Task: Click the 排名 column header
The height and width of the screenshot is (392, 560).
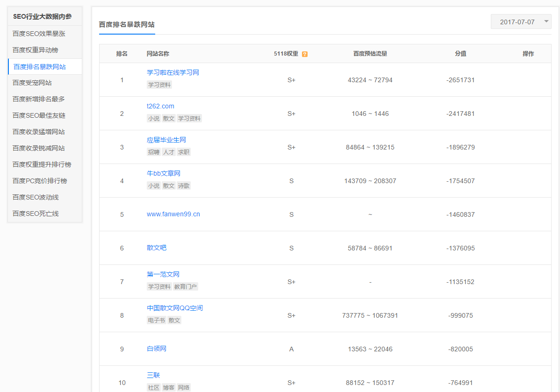Action: (x=122, y=54)
